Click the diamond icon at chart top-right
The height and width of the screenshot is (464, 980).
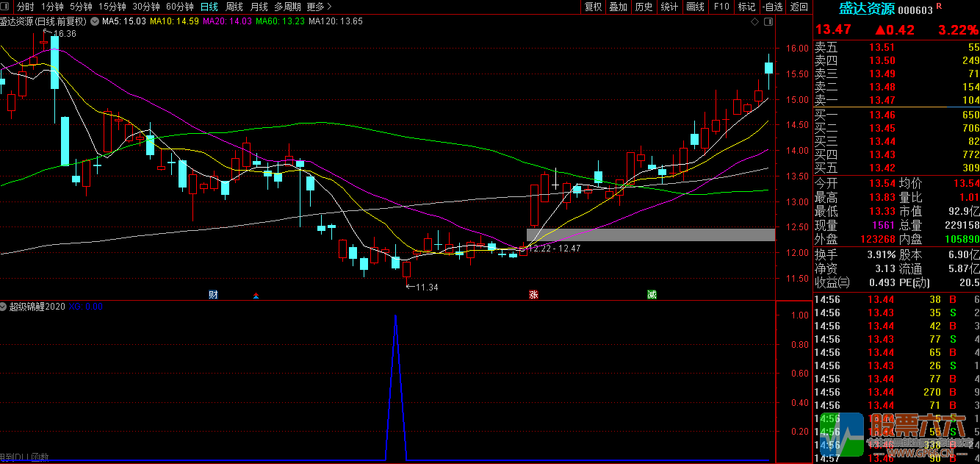[x=754, y=22]
